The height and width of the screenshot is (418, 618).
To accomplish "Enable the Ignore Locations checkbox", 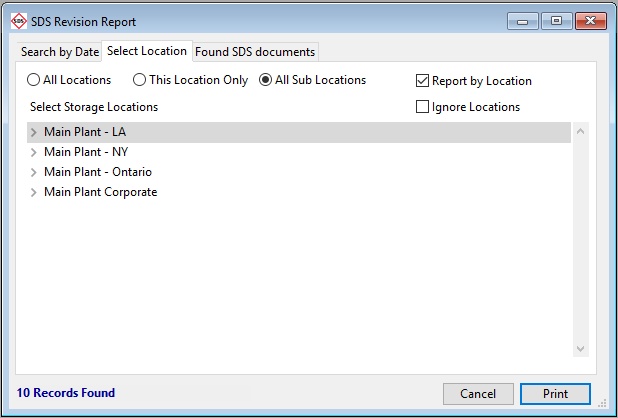I will 423,107.
